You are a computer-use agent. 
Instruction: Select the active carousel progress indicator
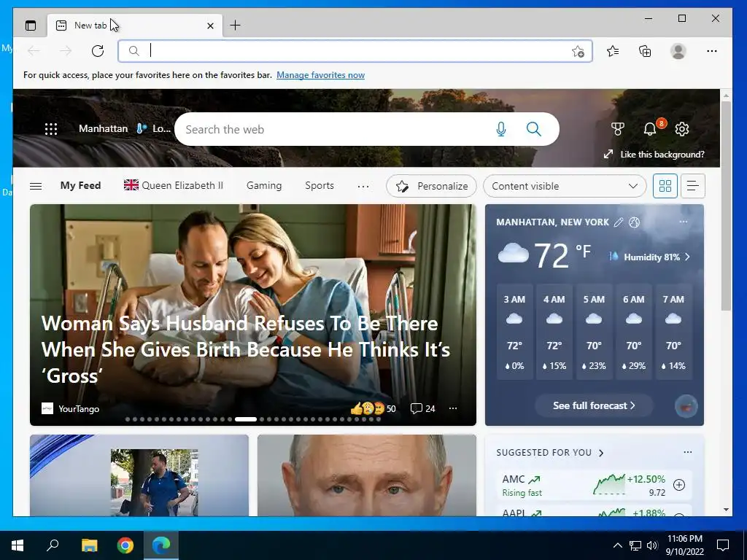click(x=246, y=419)
